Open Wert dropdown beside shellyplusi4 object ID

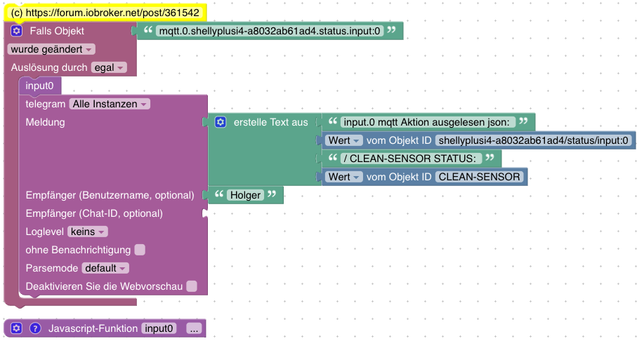(x=343, y=140)
